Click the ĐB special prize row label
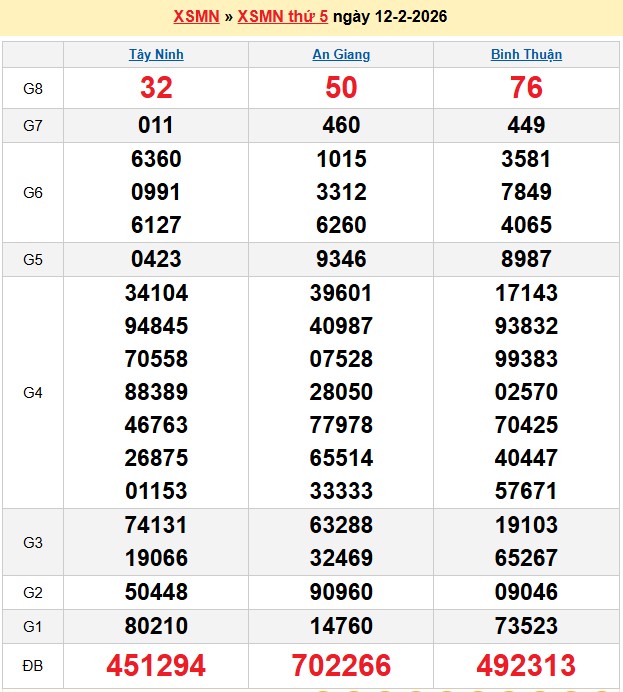The height and width of the screenshot is (692, 623). click(33, 665)
